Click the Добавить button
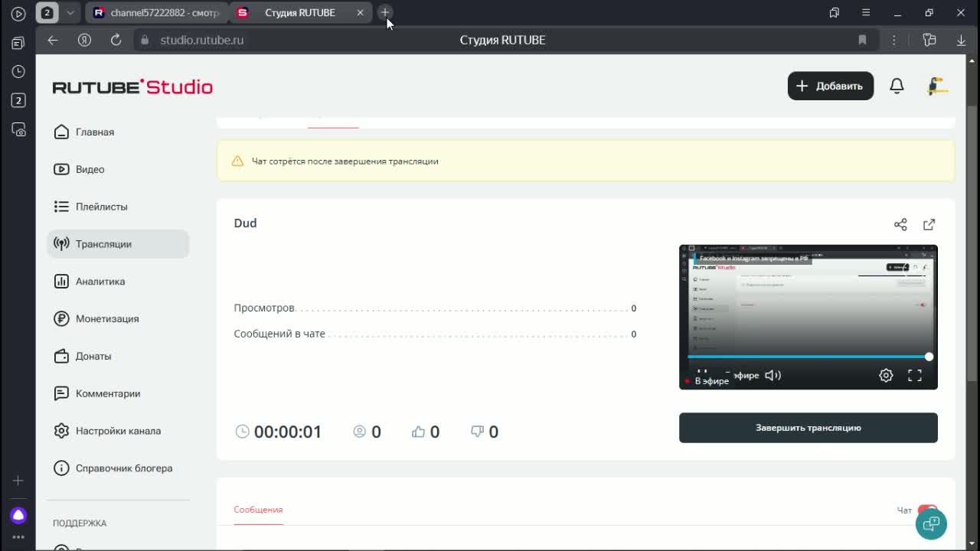The height and width of the screenshot is (551, 980). pyautogui.click(x=830, y=86)
